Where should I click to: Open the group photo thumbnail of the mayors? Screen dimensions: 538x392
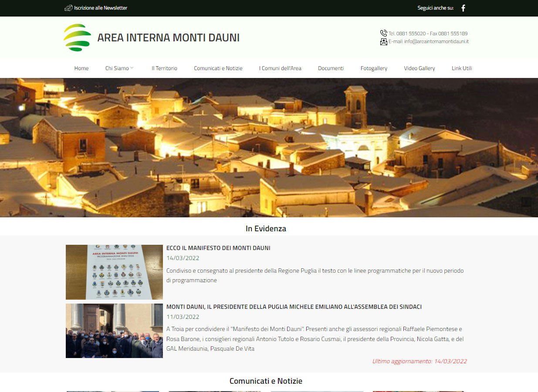(114, 331)
